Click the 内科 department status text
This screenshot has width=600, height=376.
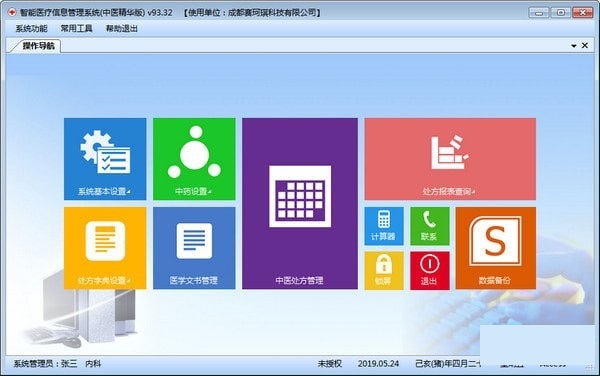click(x=93, y=364)
